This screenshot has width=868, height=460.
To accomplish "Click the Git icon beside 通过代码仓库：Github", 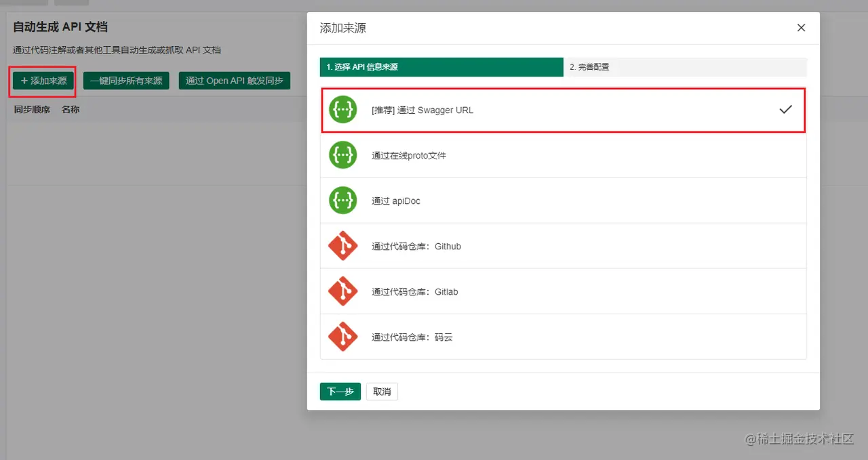I will click(x=342, y=245).
